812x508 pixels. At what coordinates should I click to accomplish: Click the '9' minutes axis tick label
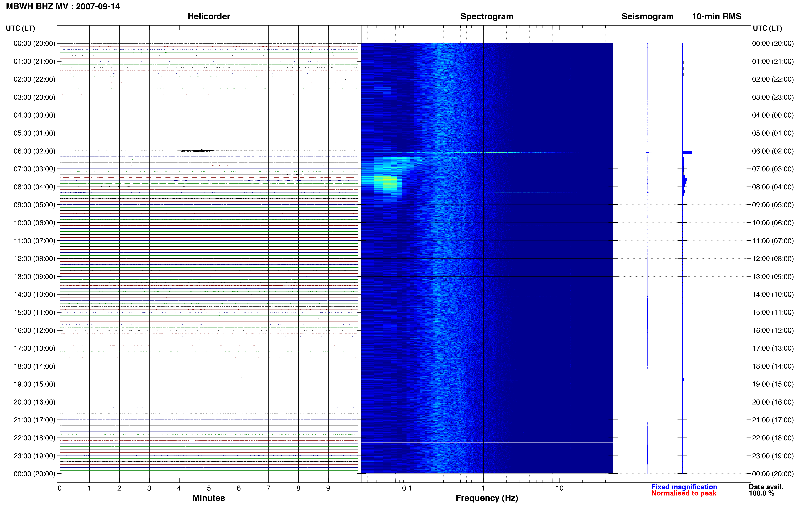(328, 488)
